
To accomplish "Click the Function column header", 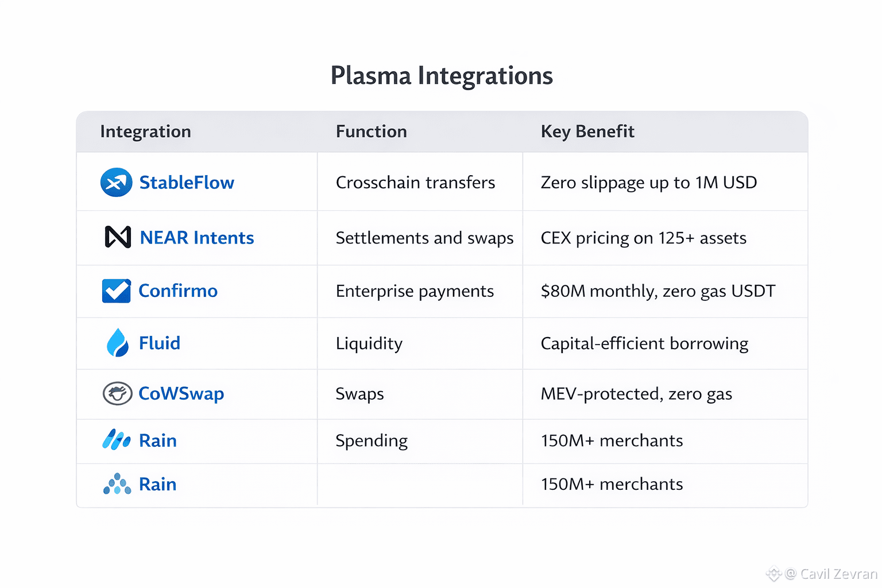I will pos(371,131).
